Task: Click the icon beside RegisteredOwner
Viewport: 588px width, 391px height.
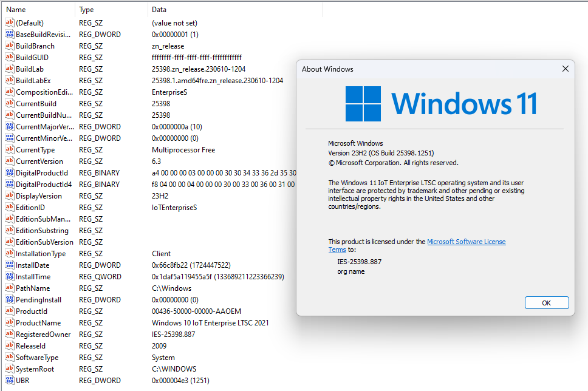Action: point(9,334)
